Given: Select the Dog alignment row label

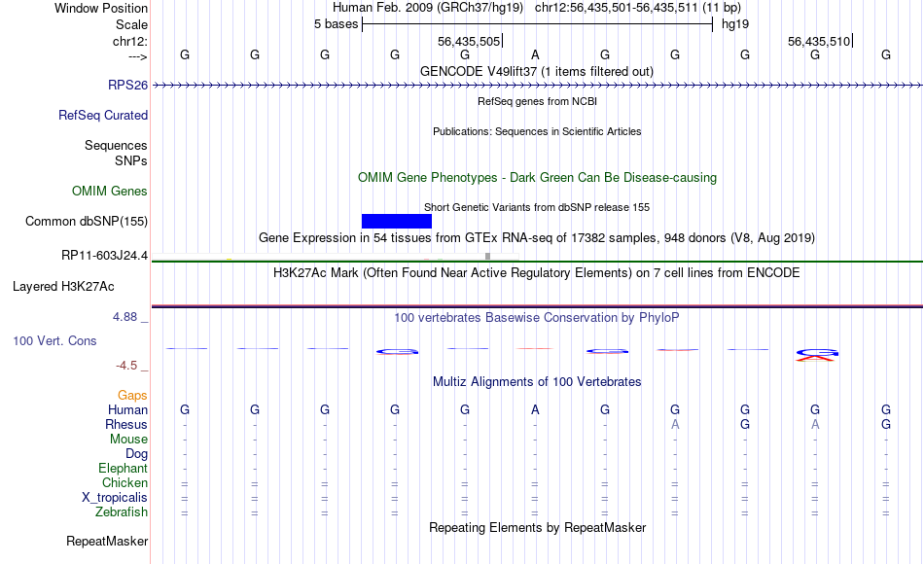Looking at the screenshot, I should point(136,454).
